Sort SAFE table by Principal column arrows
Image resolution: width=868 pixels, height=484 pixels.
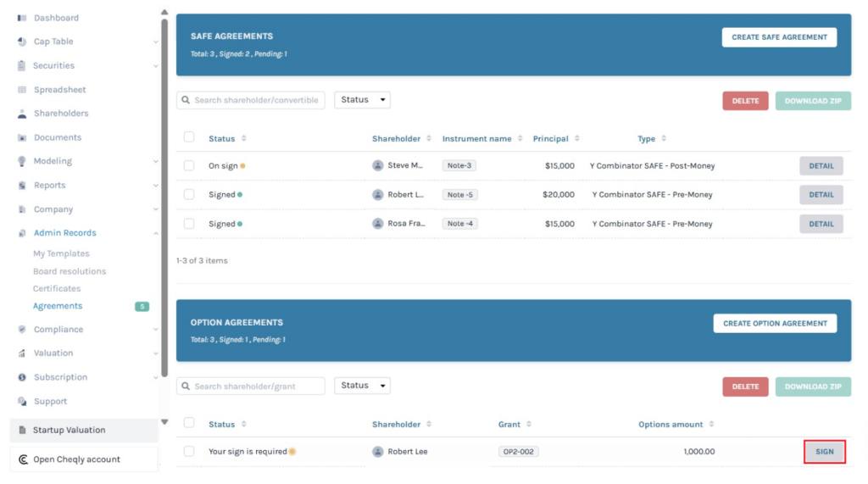click(577, 139)
